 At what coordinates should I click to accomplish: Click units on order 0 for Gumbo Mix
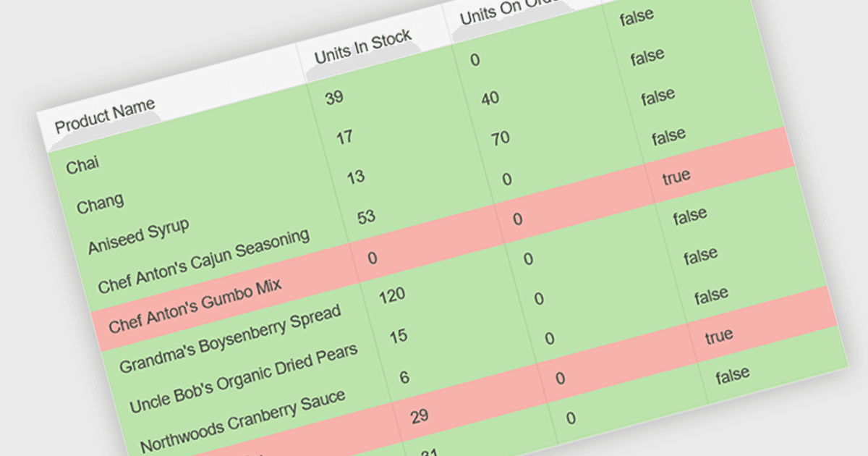coord(518,219)
